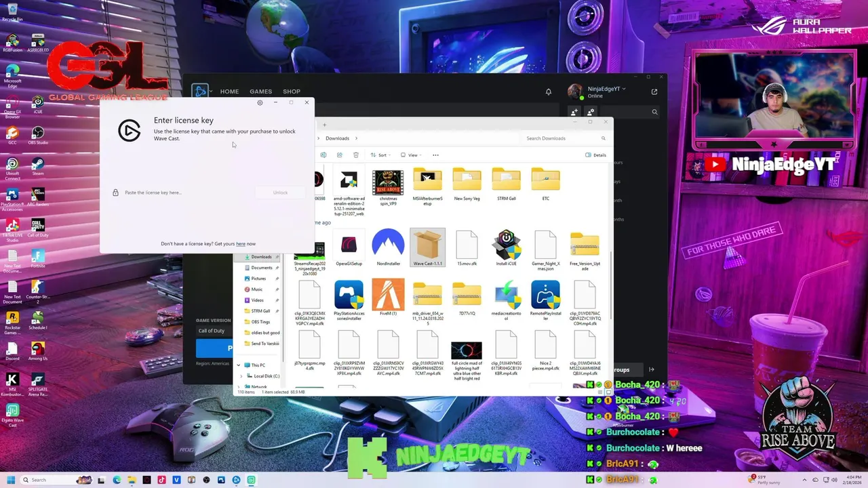Image resolution: width=868 pixels, height=488 pixels.
Task: Select the NordInstaller file
Action: pyautogui.click(x=389, y=248)
